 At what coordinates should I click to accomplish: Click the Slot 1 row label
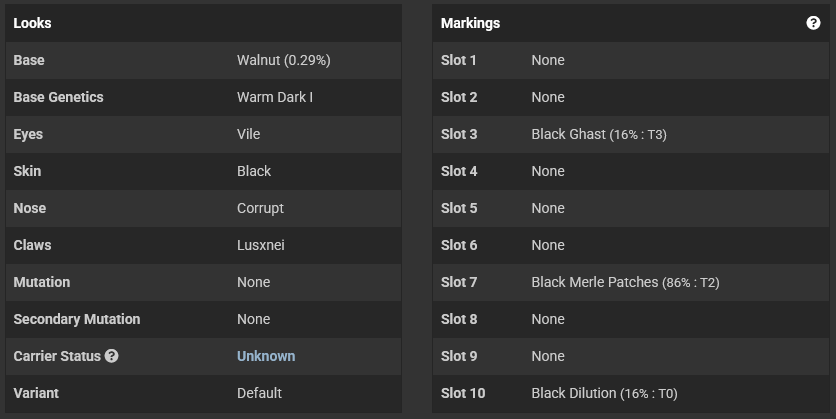pyautogui.click(x=459, y=60)
